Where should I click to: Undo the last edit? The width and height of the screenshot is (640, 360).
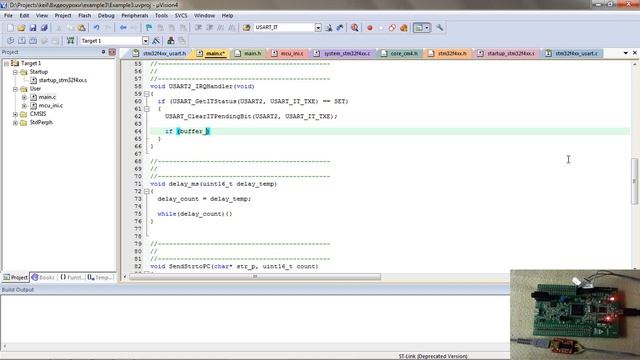(x=96, y=28)
